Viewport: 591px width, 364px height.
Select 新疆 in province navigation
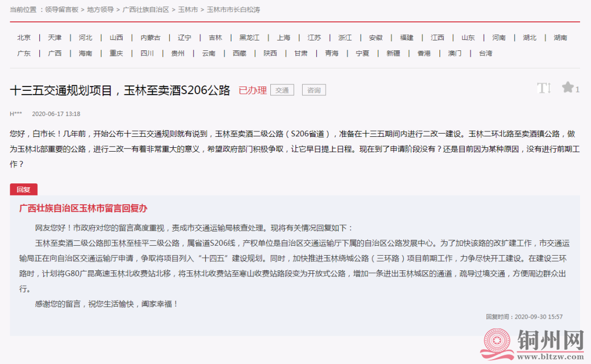pyautogui.click(x=393, y=53)
